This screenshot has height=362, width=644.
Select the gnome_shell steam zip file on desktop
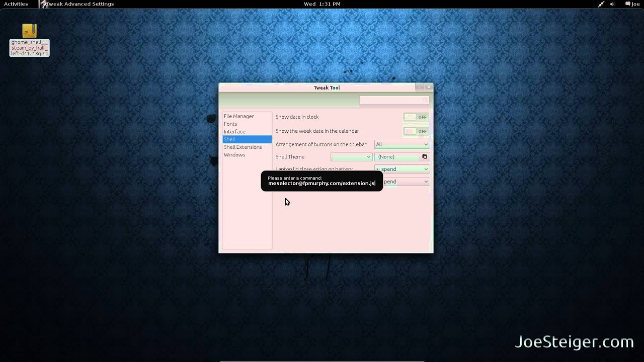[x=29, y=40]
